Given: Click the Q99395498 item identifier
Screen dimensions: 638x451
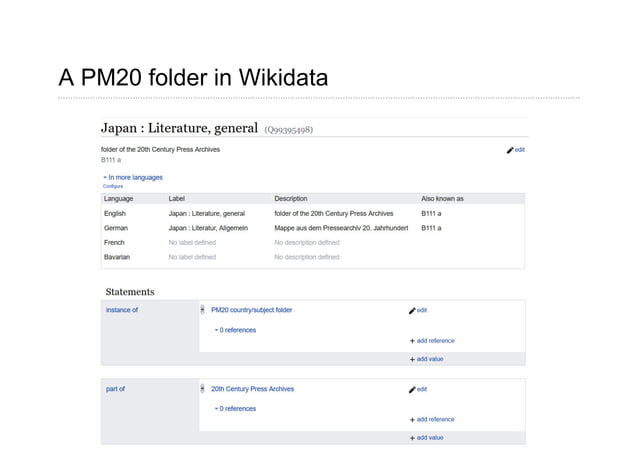Looking at the screenshot, I should coord(288,130).
